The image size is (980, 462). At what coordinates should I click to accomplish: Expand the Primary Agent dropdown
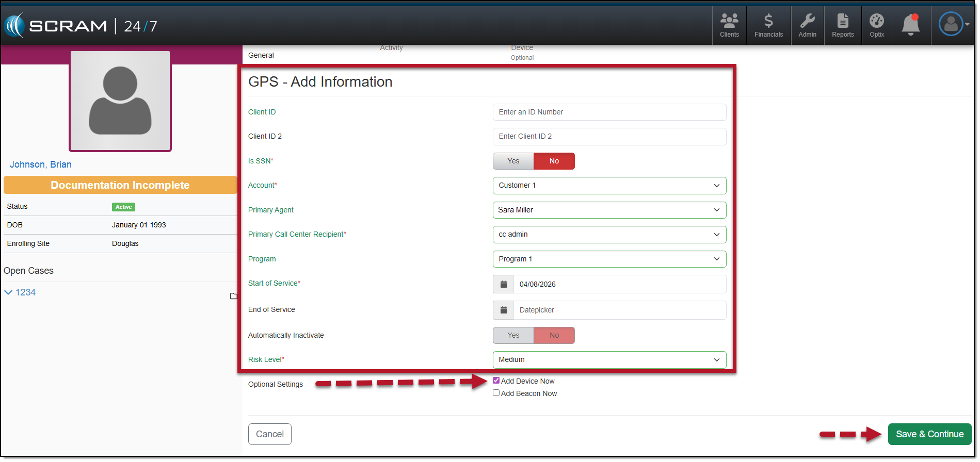click(x=609, y=210)
